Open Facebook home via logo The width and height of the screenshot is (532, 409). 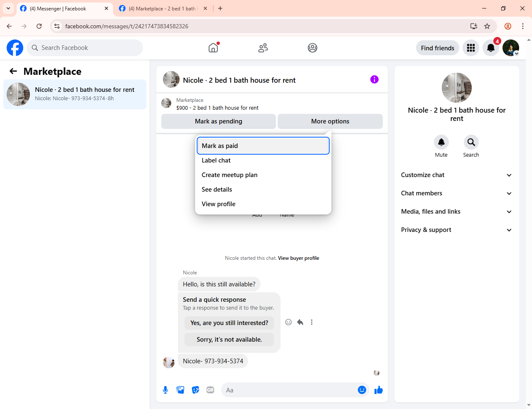[15, 48]
